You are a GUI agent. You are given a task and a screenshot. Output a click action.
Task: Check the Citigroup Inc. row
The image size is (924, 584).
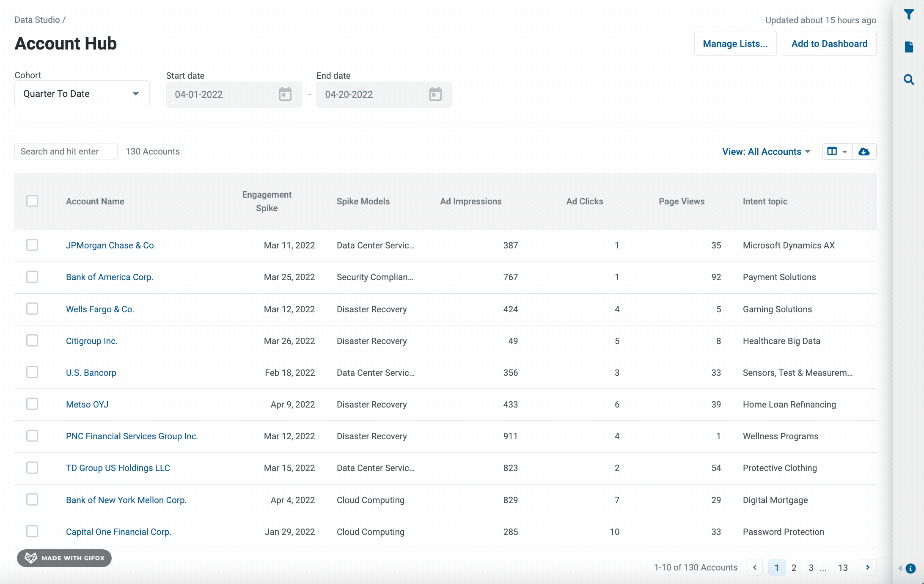click(x=32, y=340)
